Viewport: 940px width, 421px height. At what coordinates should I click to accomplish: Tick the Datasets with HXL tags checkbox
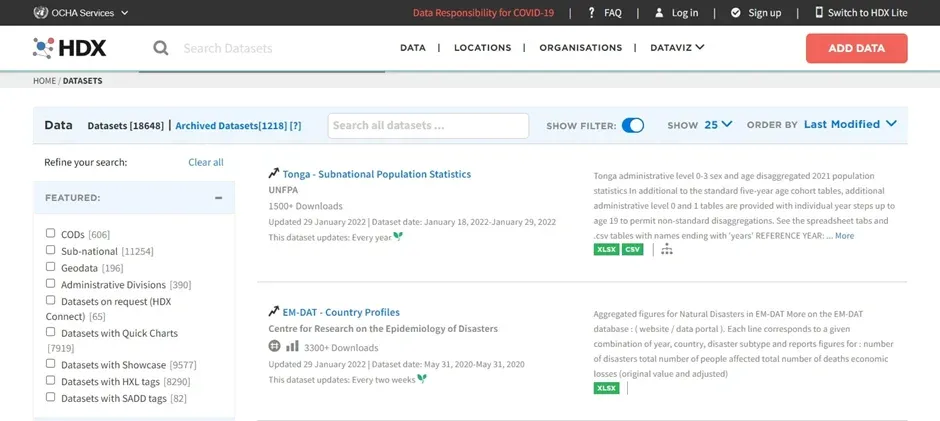[51, 381]
